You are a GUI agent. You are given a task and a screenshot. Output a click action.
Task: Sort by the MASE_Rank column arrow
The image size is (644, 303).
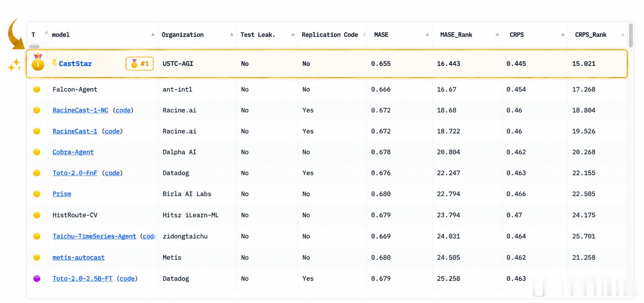pyautogui.click(x=497, y=34)
